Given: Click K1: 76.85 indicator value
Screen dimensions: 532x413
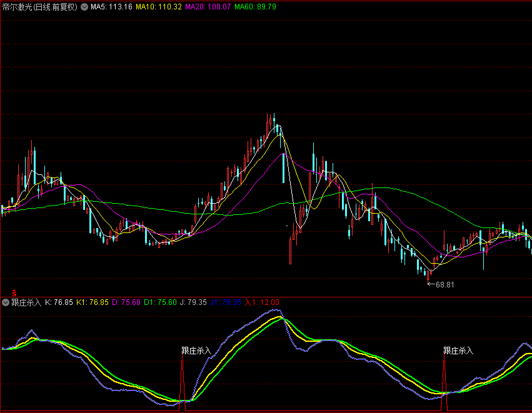Looking at the screenshot, I should [x=93, y=302].
